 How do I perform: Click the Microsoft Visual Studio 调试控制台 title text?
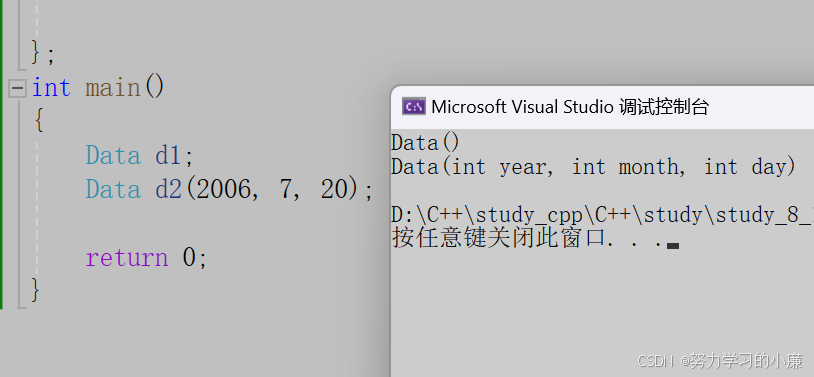(570, 107)
